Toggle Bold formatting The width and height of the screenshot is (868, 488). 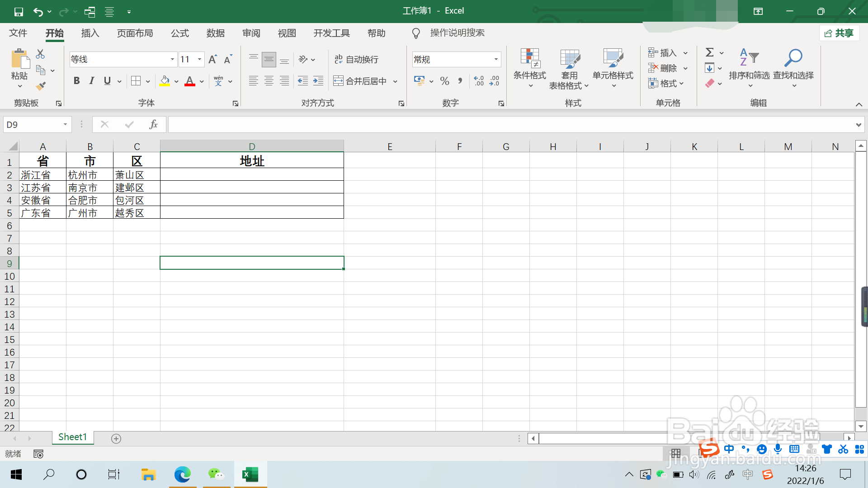[x=76, y=81]
